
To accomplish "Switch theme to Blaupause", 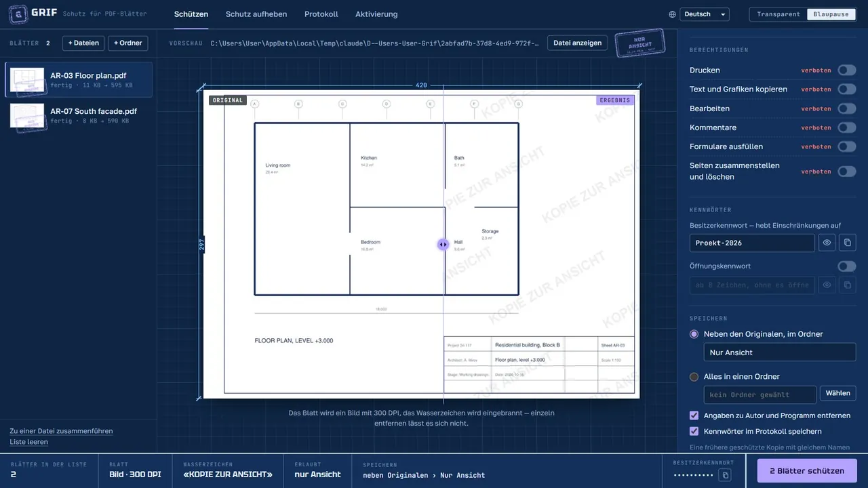I will click(x=831, y=14).
